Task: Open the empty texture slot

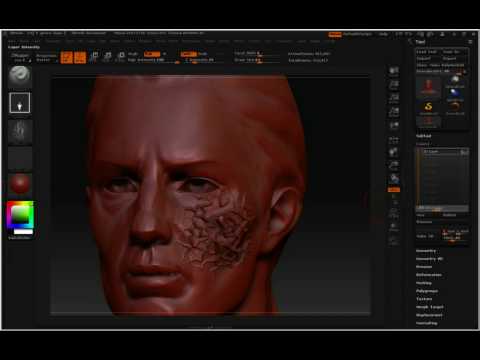Action: tap(20, 158)
